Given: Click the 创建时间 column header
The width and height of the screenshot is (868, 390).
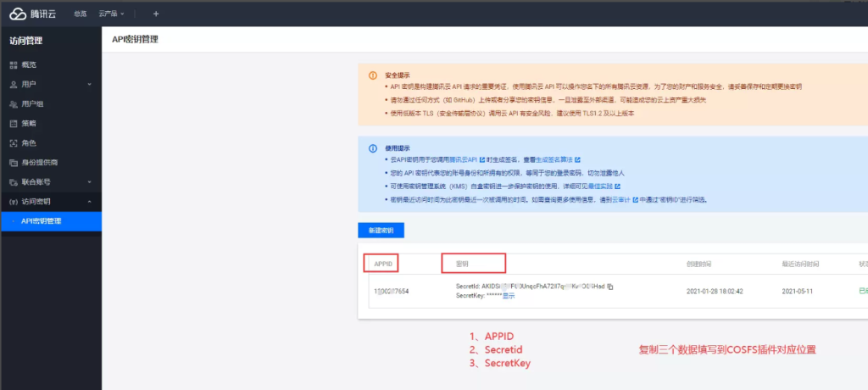Looking at the screenshot, I should pyautogui.click(x=698, y=265).
